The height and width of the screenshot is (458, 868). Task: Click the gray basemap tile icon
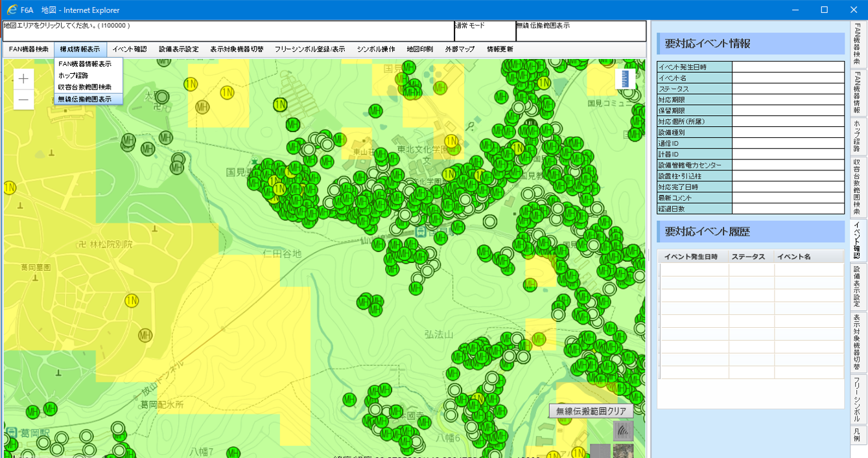pos(600,451)
